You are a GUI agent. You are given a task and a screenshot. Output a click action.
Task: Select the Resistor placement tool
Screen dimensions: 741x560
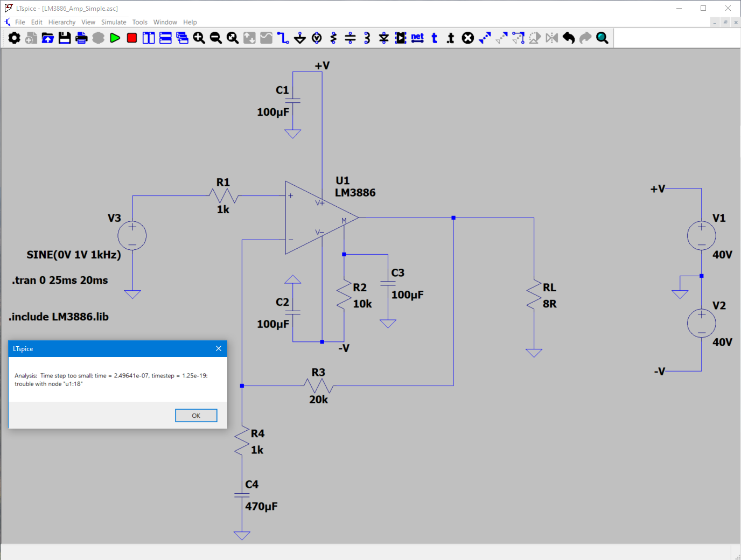click(x=333, y=38)
